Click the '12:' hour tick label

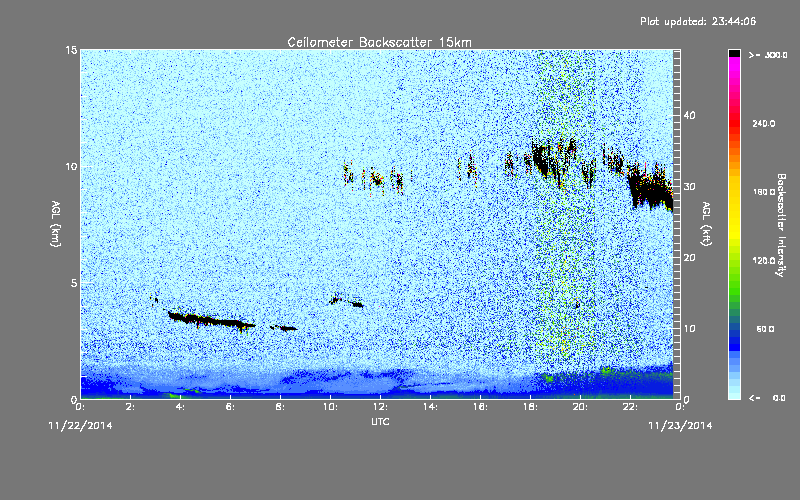click(380, 407)
